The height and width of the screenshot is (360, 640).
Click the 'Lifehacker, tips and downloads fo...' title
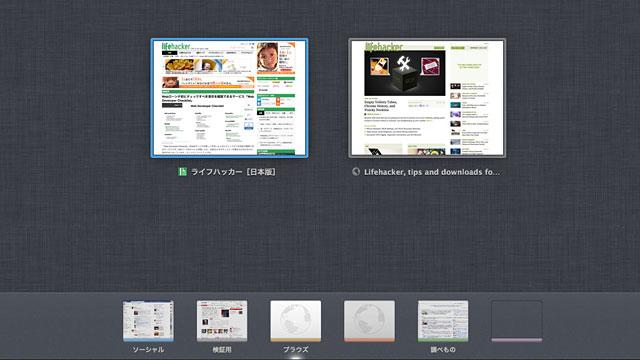click(432, 172)
